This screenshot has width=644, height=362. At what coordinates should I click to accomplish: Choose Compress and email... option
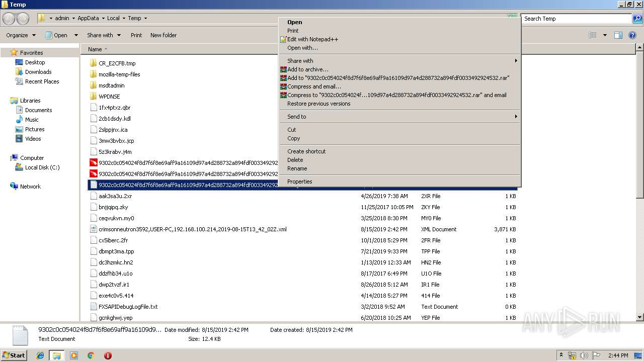[400, 86]
